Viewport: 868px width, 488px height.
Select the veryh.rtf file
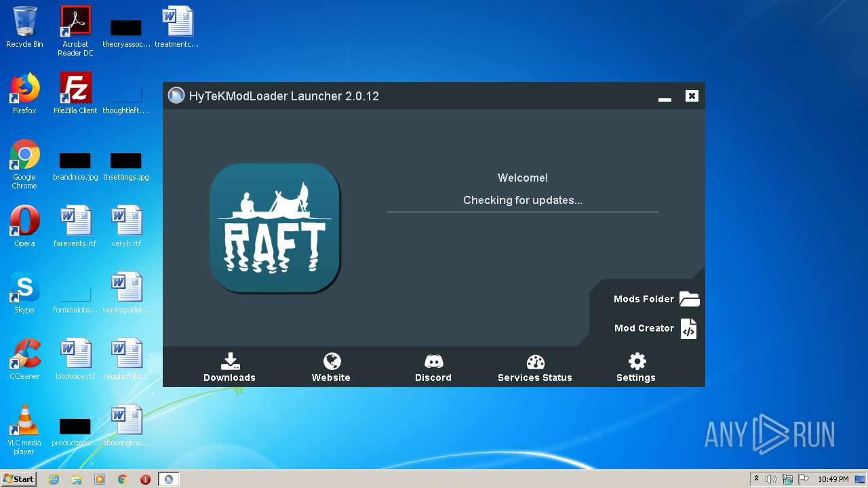pos(126,226)
